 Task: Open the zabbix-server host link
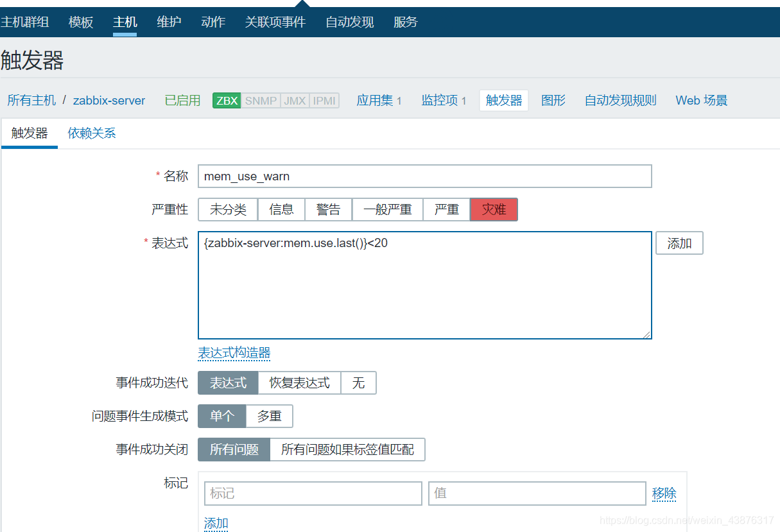pos(109,100)
